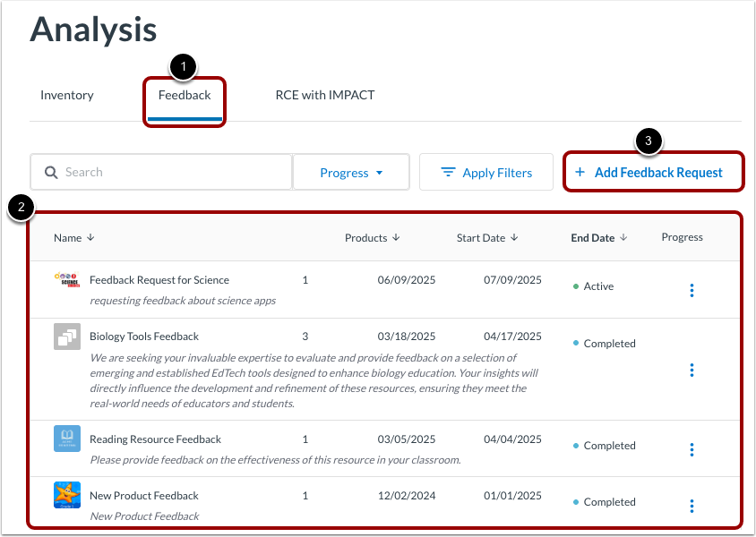Click products count 3 for Biology Tools
This screenshot has width=756, height=537.
305,337
